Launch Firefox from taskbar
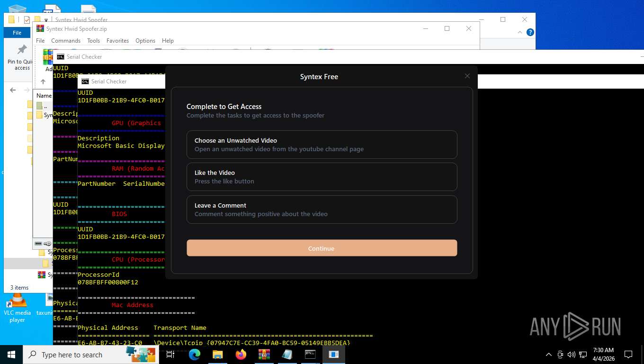 click(x=241, y=355)
